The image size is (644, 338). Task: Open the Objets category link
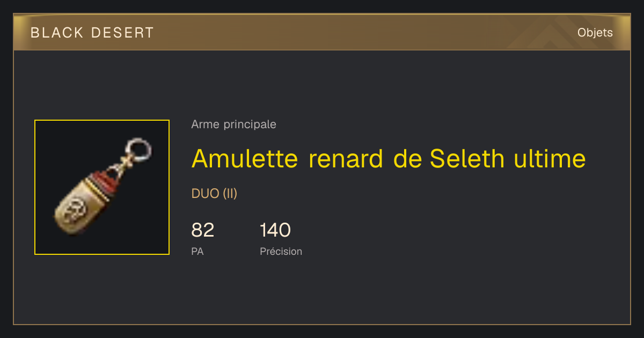coord(595,33)
